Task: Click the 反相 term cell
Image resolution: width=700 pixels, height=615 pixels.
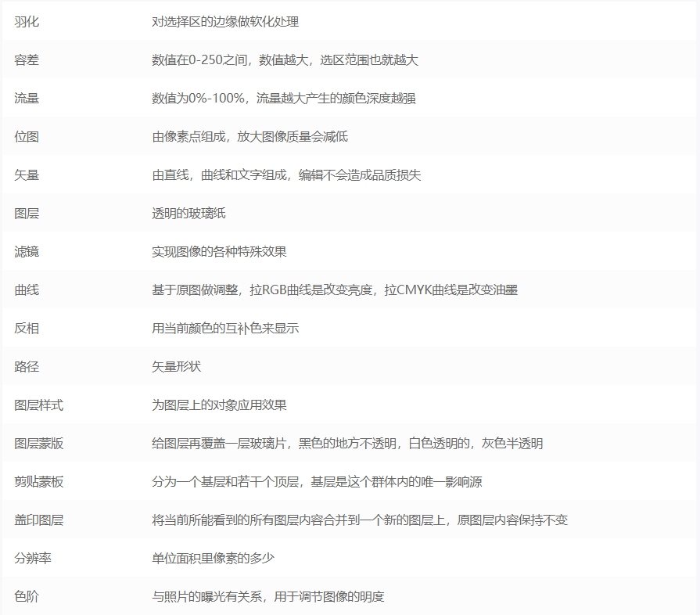Action: (23, 329)
